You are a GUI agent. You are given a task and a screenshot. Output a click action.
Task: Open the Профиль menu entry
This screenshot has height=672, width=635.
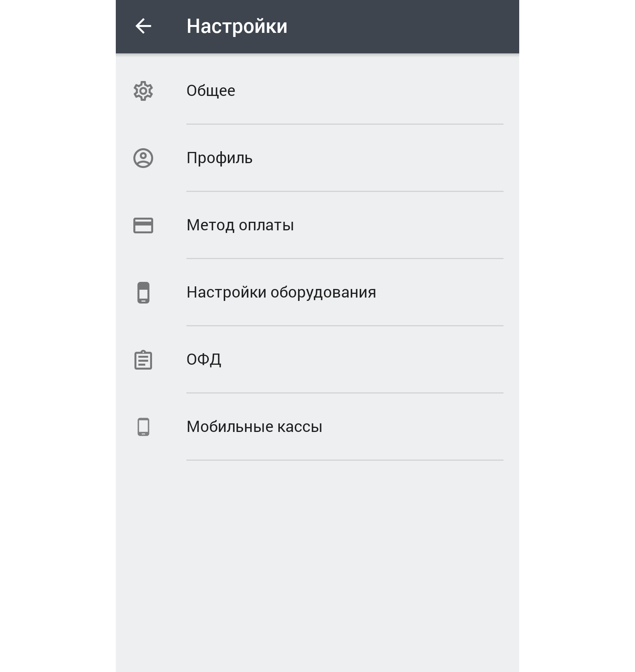(317, 158)
